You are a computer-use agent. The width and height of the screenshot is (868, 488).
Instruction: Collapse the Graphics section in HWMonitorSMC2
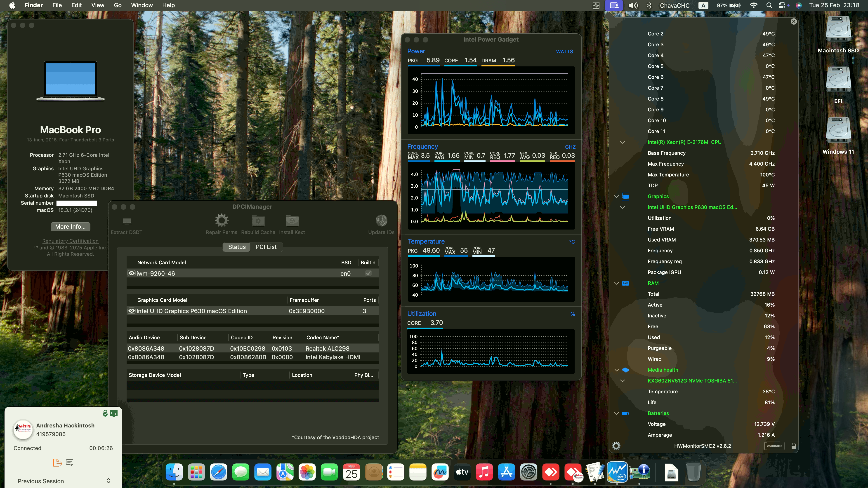pyautogui.click(x=616, y=196)
